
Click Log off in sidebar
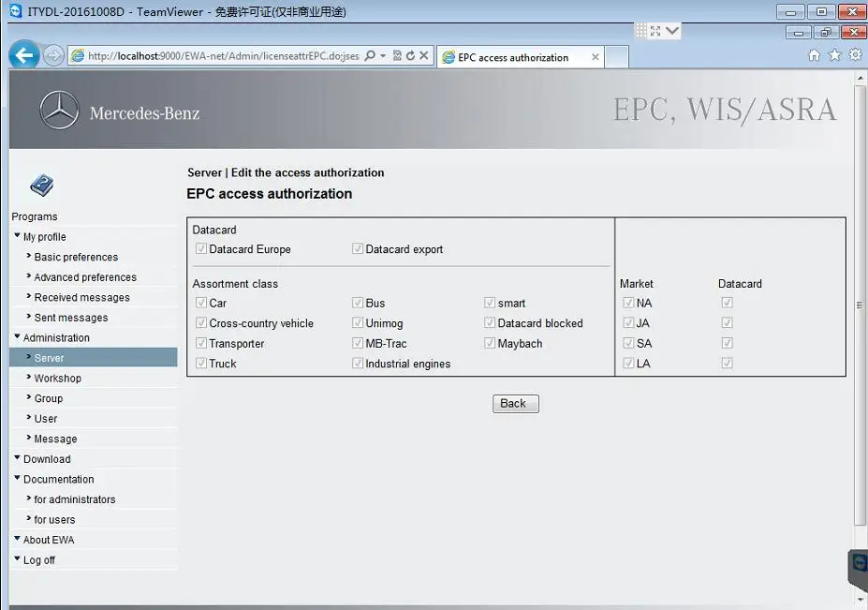(x=38, y=560)
